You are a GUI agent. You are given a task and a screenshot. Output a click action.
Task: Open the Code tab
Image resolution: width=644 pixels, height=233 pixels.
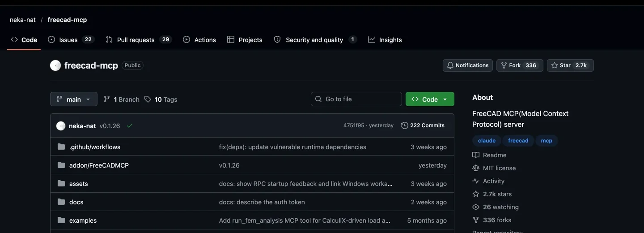pyautogui.click(x=24, y=40)
